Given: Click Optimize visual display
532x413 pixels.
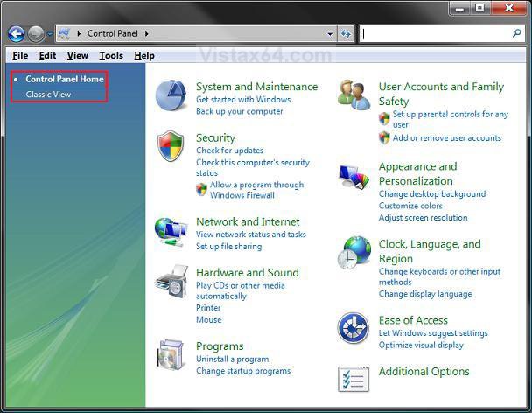Looking at the screenshot, I should 421,345.
